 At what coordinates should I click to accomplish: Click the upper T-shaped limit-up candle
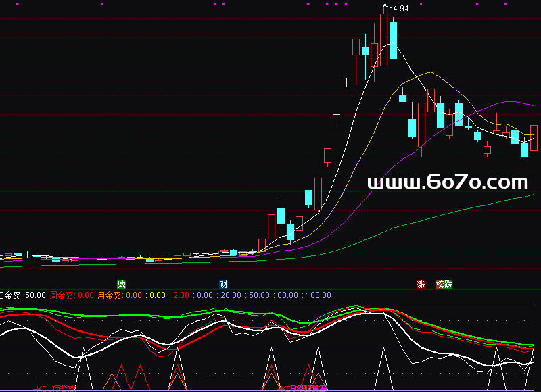tap(346, 82)
